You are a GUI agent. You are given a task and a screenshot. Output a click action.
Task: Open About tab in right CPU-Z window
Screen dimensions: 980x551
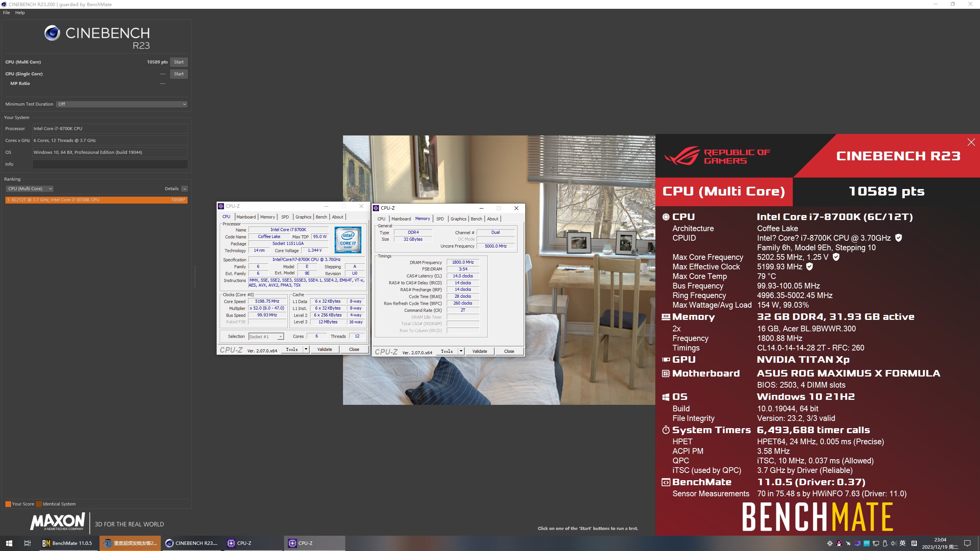tap(493, 219)
